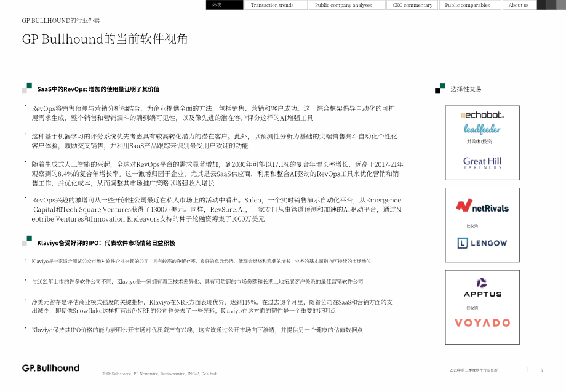Viewport: 566px width, 392px height.
Task: Click the bullet starting 这种基于机器学习的评分系统
Action: point(214,141)
